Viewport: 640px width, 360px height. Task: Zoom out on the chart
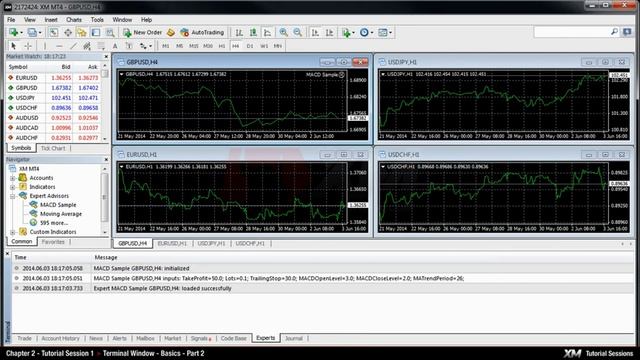click(298, 32)
